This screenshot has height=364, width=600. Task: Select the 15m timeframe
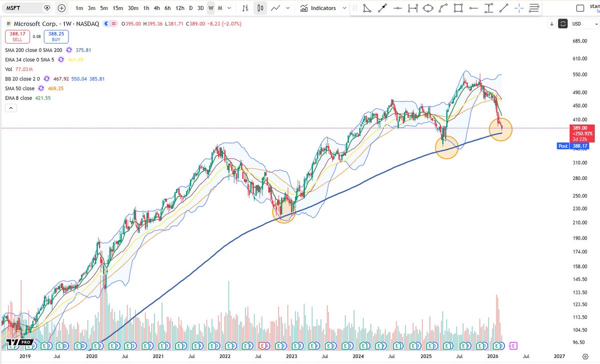point(118,8)
